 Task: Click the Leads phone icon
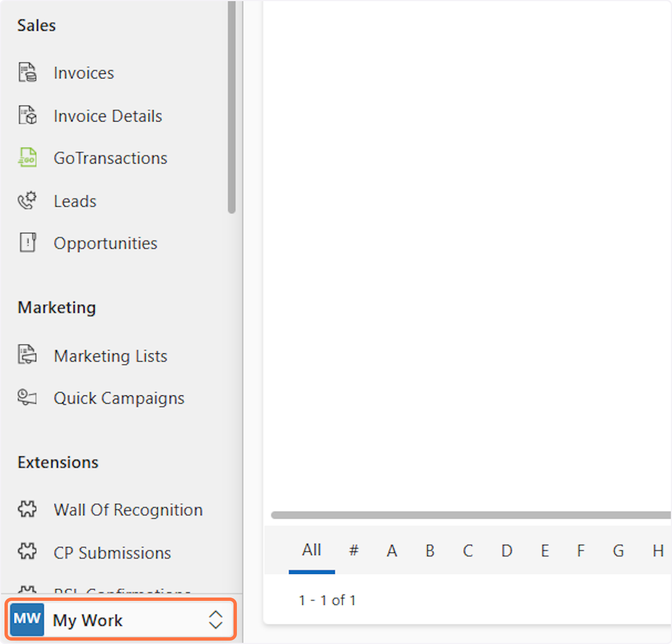pos(27,200)
